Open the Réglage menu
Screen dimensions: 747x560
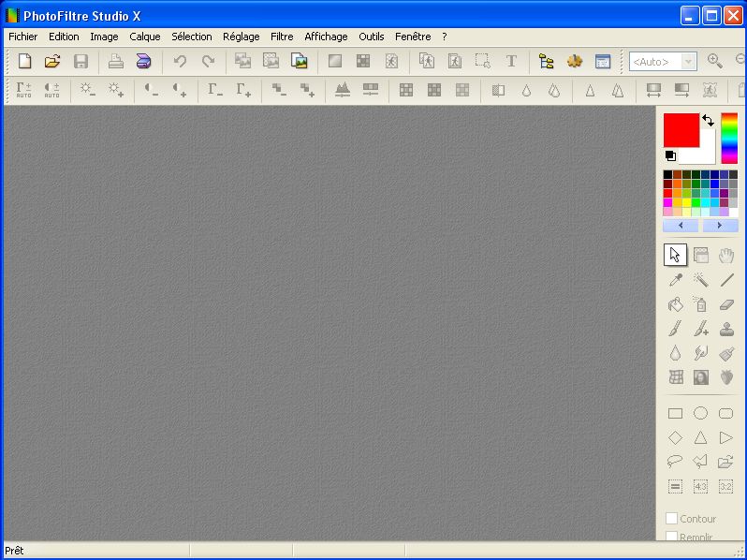[242, 37]
